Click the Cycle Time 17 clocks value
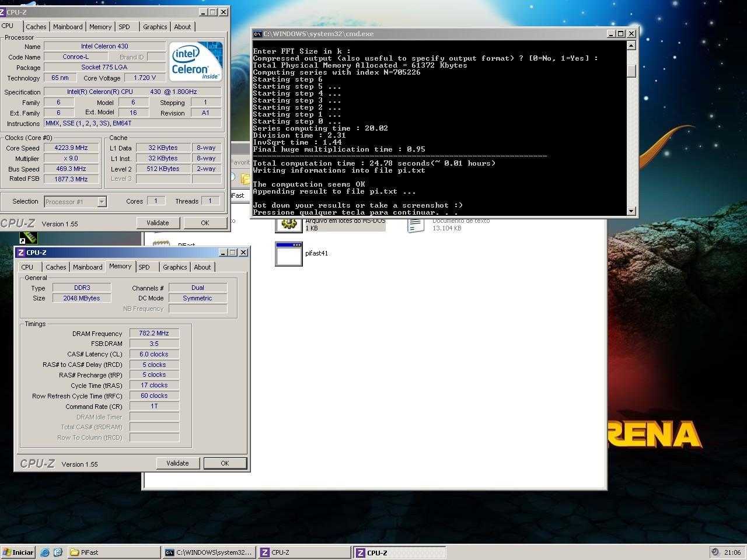The width and height of the screenshot is (747, 560). pyautogui.click(x=154, y=386)
